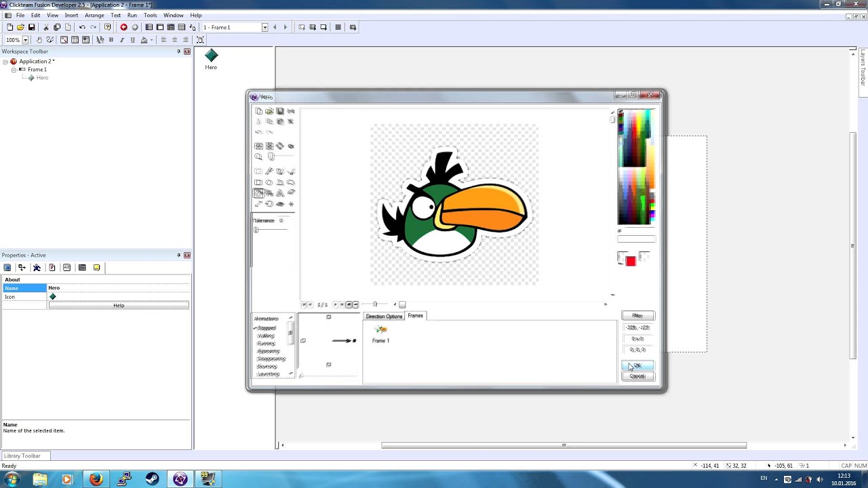The height and width of the screenshot is (488, 868).
Task: Open the 100% zoom dropdown
Action: 25,40
